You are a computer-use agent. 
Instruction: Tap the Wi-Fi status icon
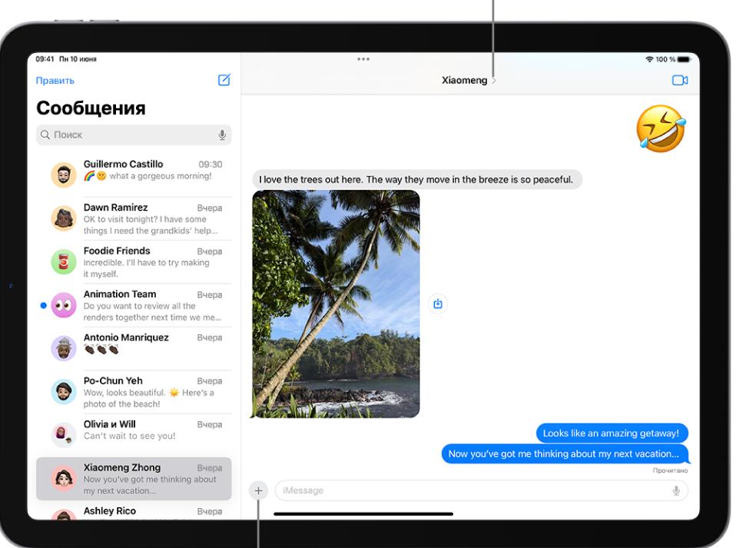[649, 59]
